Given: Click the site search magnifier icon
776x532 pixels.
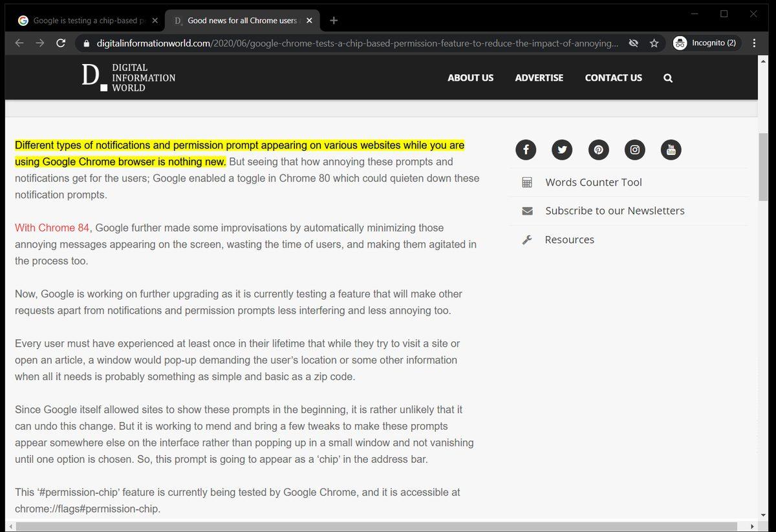Looking at the screenshot, I should (x=668, y=78).
